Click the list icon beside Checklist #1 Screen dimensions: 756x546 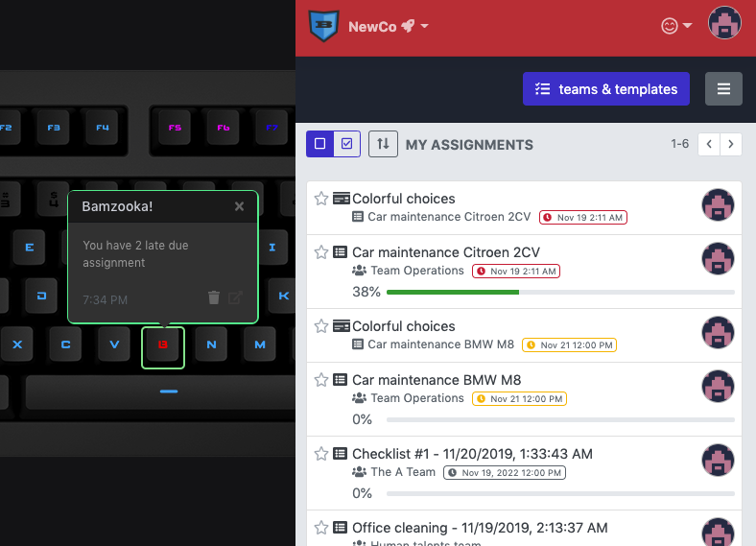(x=340, y=454)
